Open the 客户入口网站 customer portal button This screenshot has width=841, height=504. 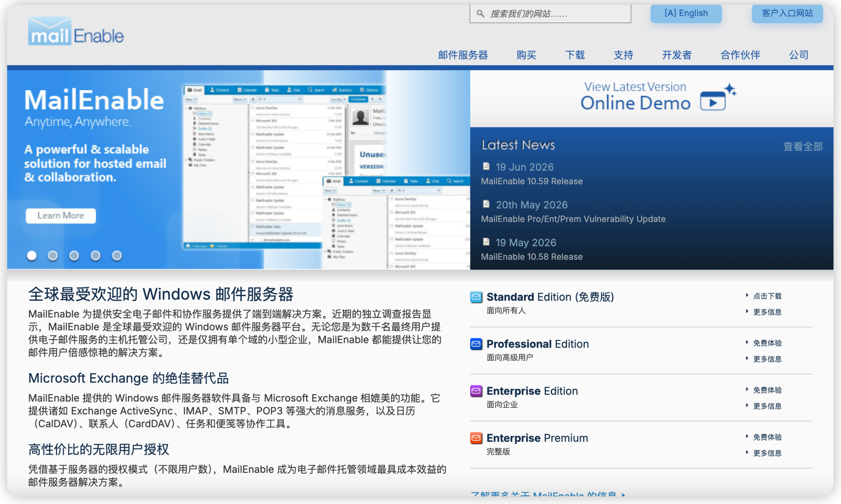tap(787, 13)
